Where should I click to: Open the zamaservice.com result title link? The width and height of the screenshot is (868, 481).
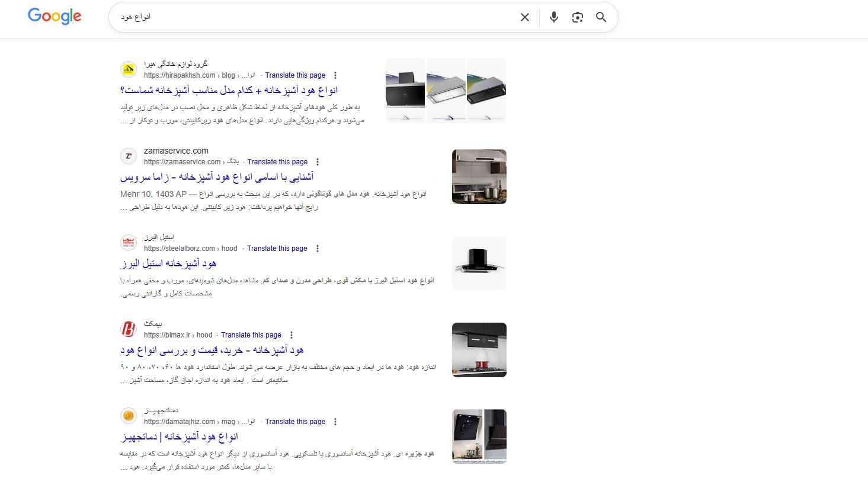click(217, 177)
